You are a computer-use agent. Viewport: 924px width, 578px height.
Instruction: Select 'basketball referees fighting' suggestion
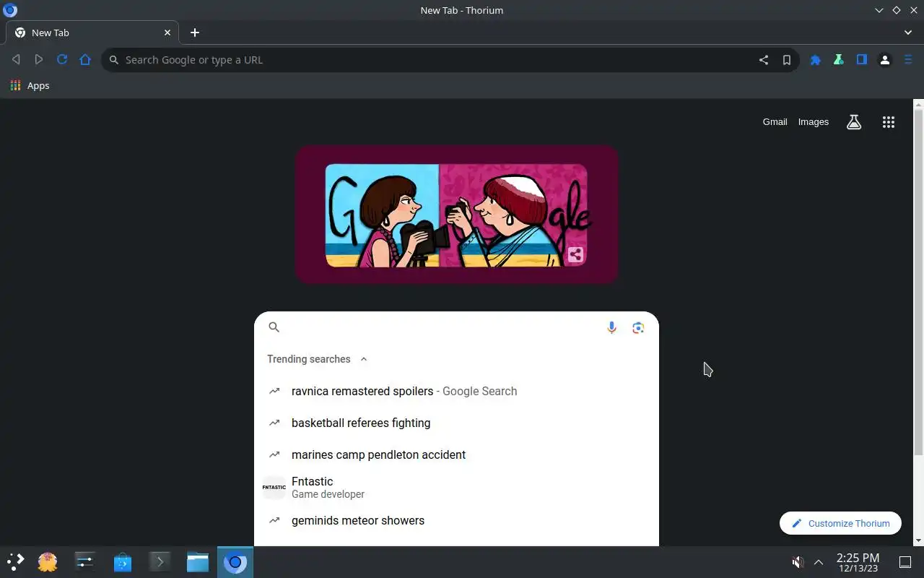tap(456, 423)
